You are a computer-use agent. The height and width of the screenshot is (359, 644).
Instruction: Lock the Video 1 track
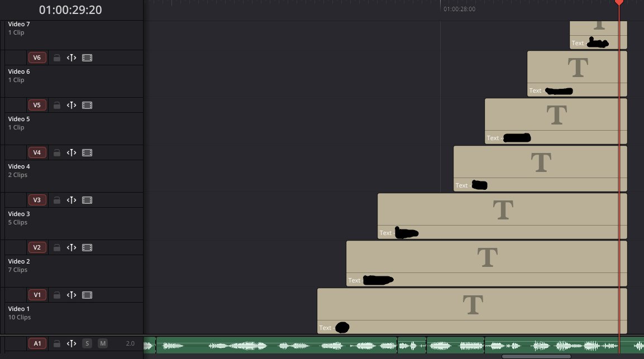click(57, 294)
